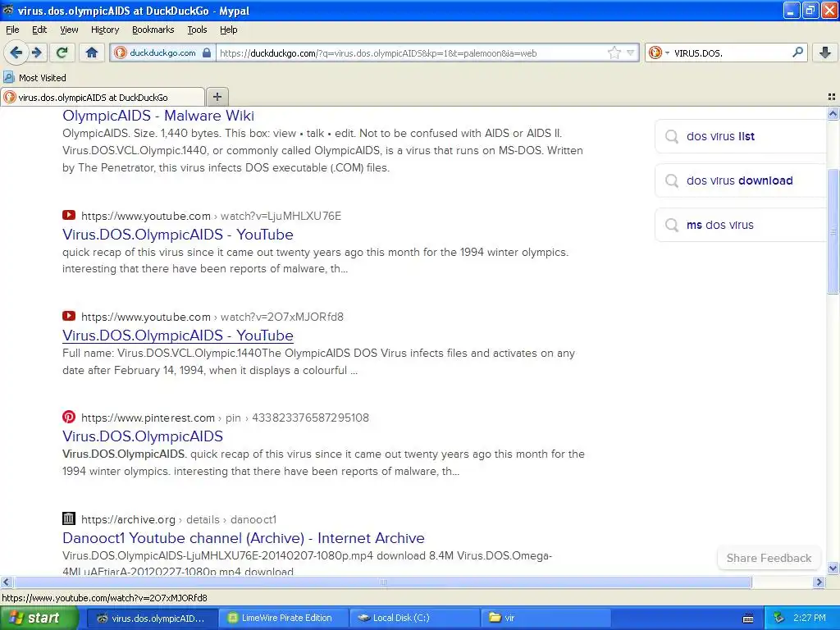Click horizontal scrollbar left arrow

pyautogui.click(x=6, y=582)
